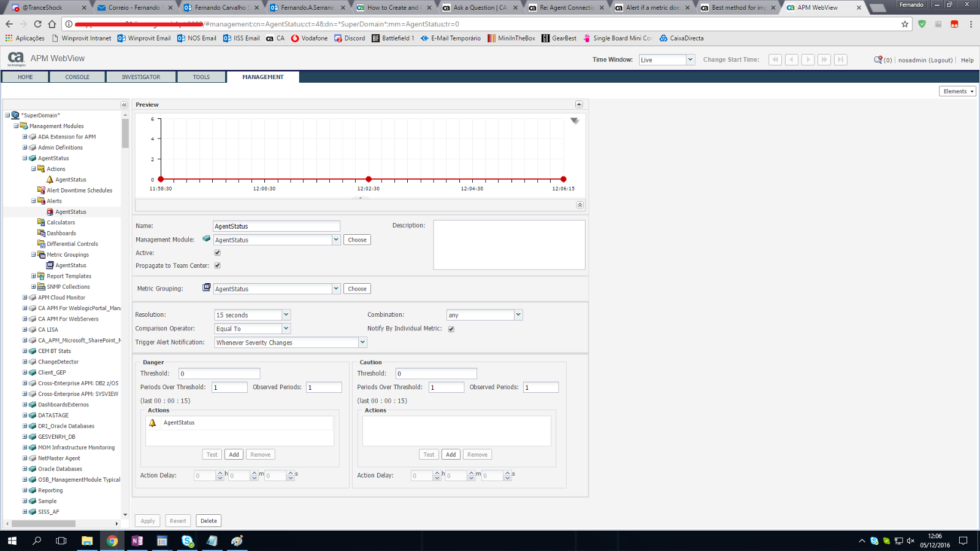The image size is (980, 551).
Task: Open File Explorer from the taskbar
Action: pos(87,541)
